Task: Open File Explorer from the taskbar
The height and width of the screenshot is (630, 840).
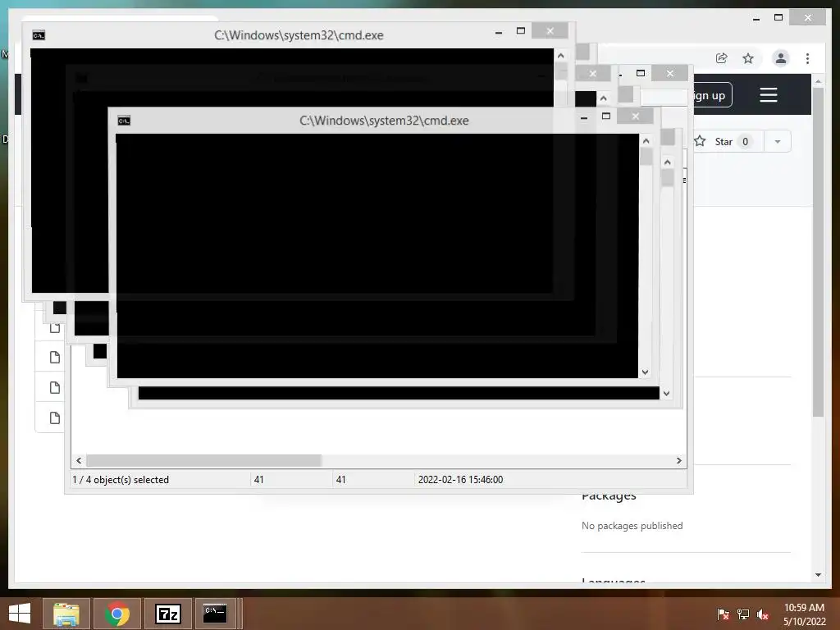Action: pyautogui.click(x=66, y=614)
